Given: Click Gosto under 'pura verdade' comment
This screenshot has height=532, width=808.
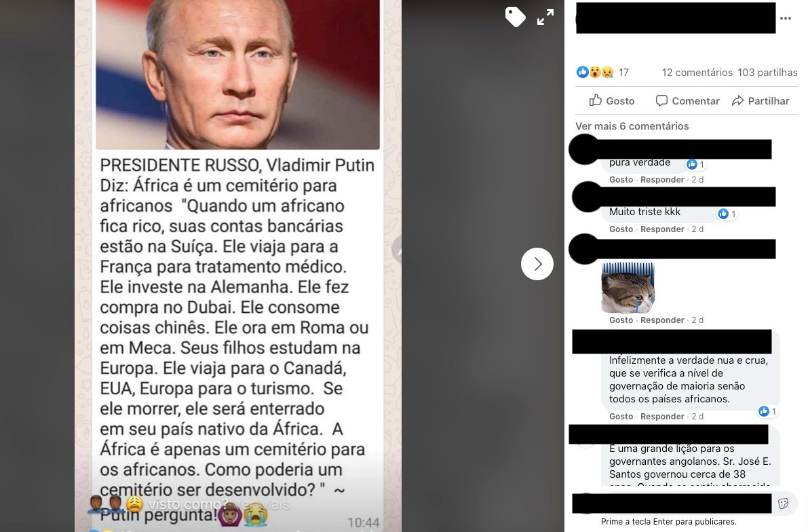Looking at the screenshot, I should pos(621,179).
